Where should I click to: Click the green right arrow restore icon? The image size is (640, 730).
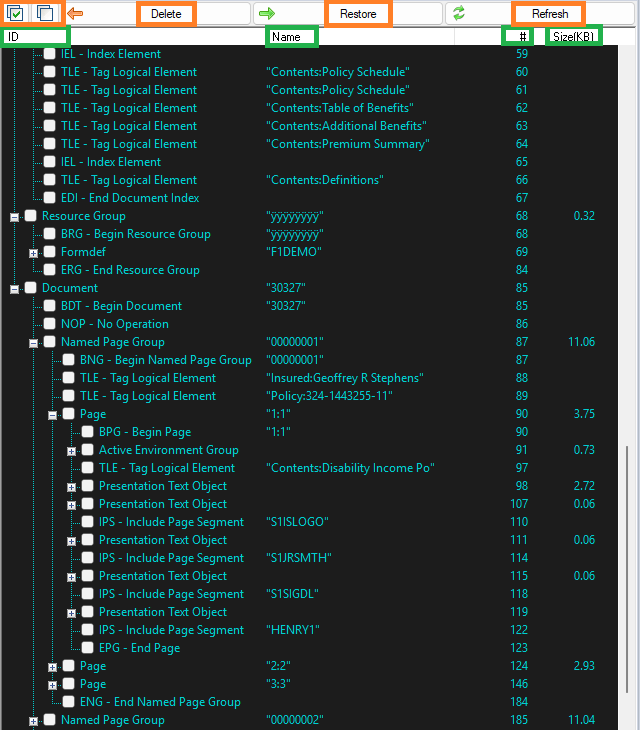click(x=266, y=13)
